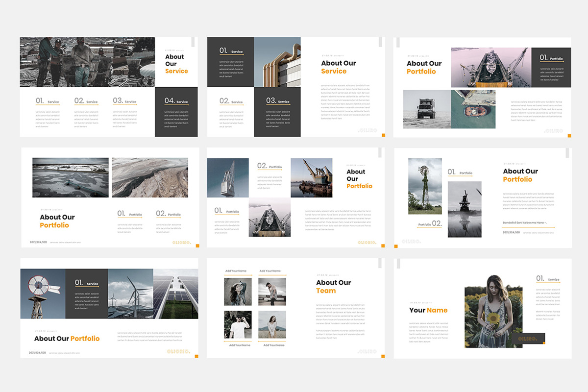Select the shirtless man team portrait

pos(272,292)
